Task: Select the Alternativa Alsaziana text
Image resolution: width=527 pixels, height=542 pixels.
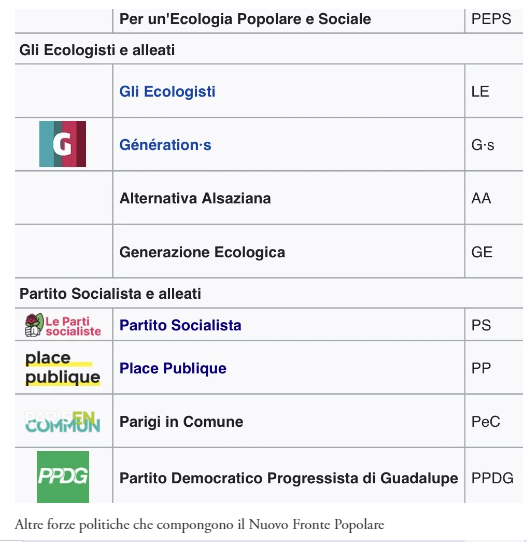Action: (195, 198)
